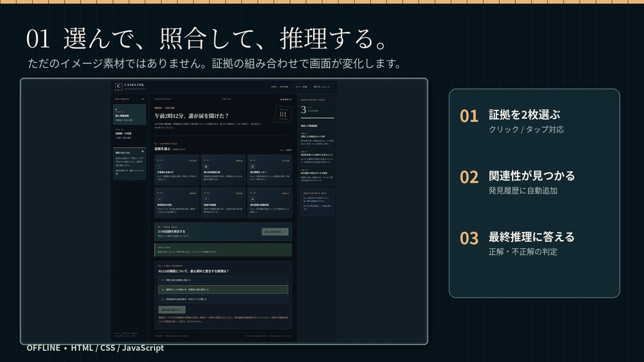Click the 発見履歴に自動追加 caption
The image size is (644, 362).
click(x=523, y=190)
